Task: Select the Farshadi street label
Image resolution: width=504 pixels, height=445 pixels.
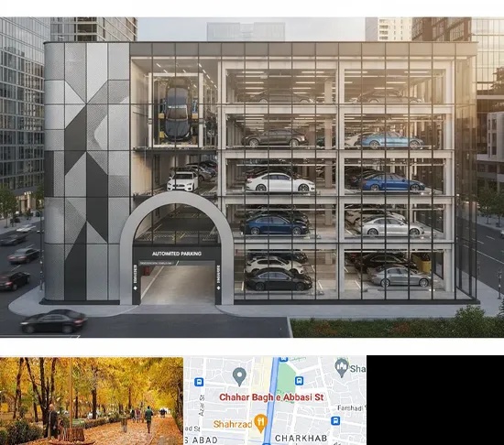Action: (351, 408)
